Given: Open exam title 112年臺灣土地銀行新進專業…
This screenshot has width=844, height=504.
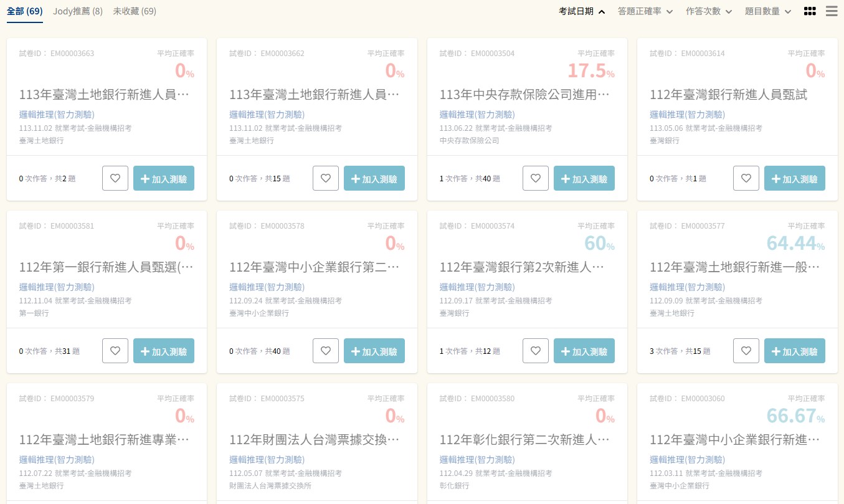Looking at the screenshot, I should (x=104, y=440).
